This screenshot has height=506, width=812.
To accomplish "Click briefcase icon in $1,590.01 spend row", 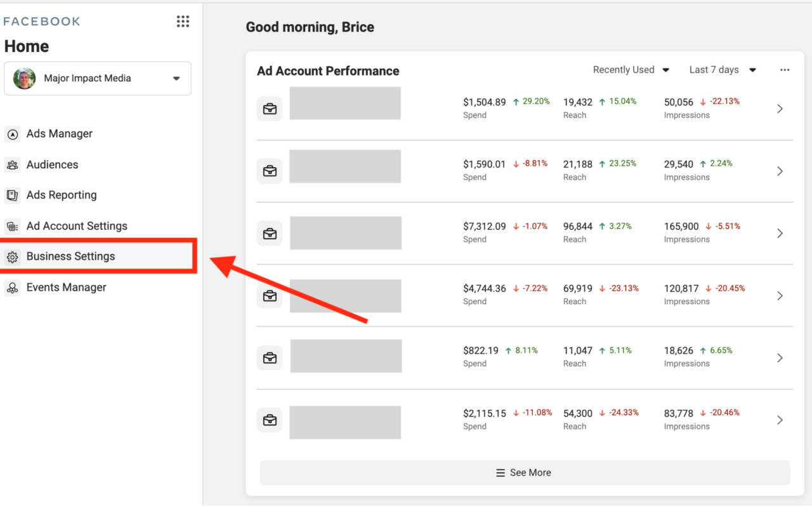I will 270,171.
